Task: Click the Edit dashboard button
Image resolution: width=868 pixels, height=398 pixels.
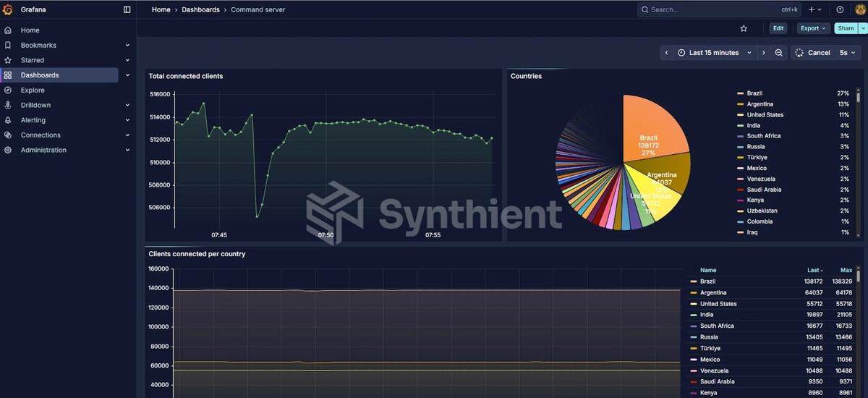Action: 778,28
